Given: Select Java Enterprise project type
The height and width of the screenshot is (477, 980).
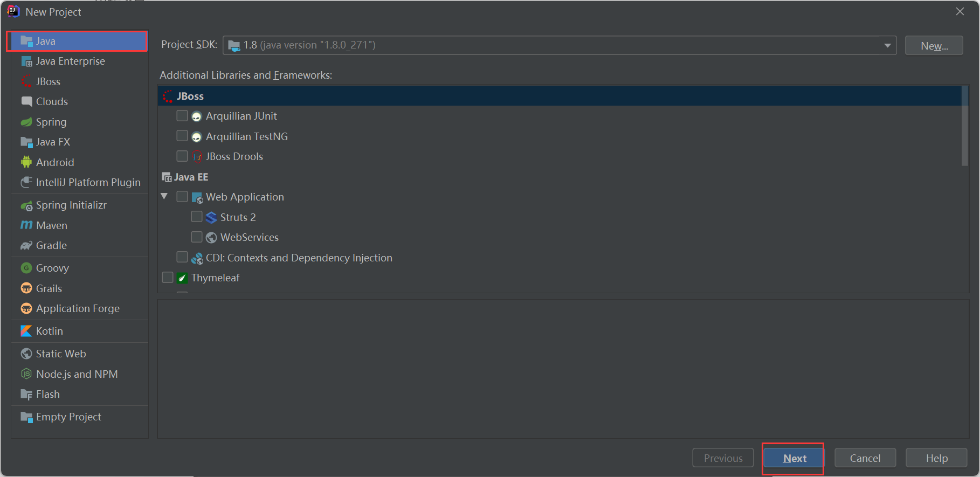Looking at the screenshot, I should [80, 61].
